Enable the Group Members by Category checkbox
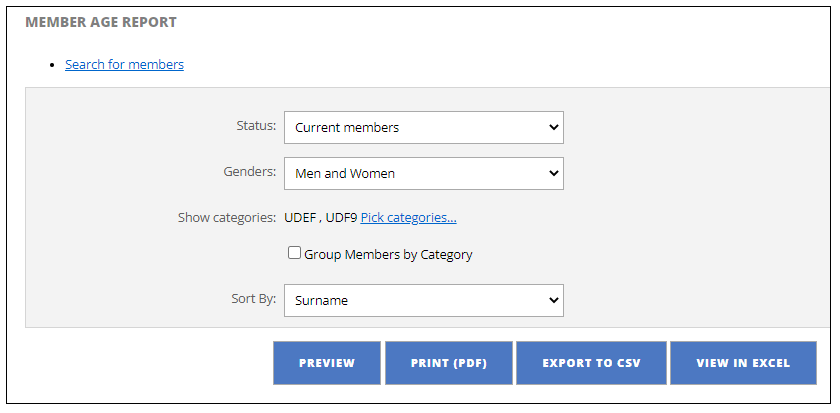The width and height of the screenshot is (840, 413). 295,253
